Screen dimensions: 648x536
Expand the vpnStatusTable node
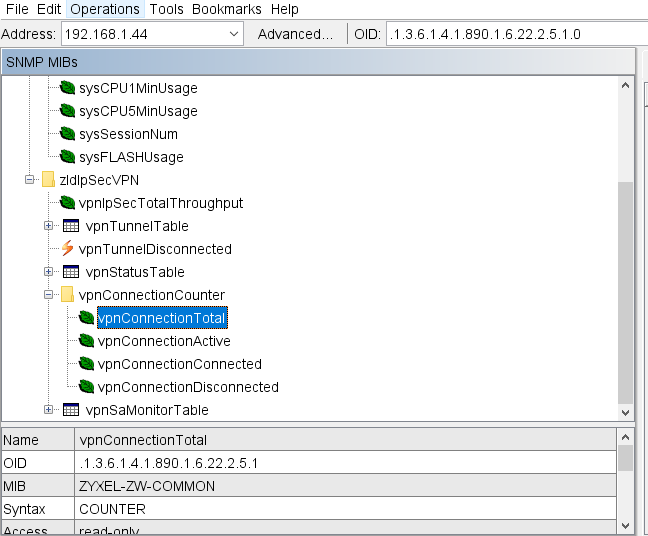coord(48,272)
